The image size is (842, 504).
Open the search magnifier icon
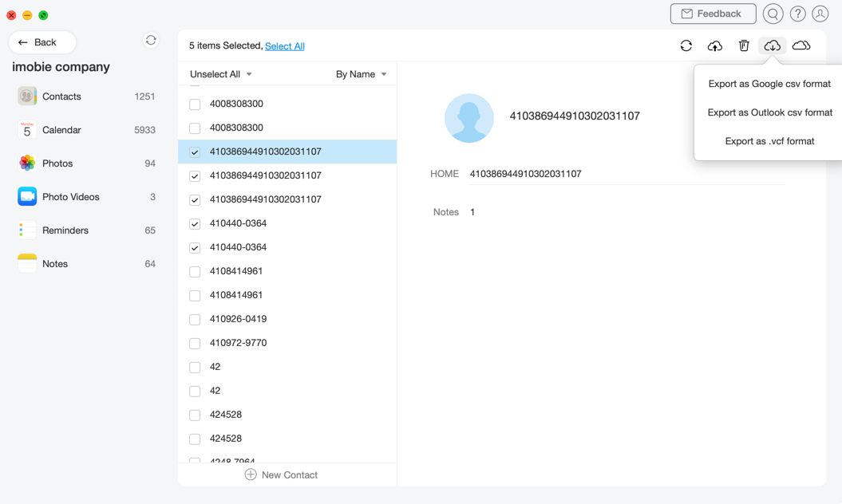[x=773, y=14]
